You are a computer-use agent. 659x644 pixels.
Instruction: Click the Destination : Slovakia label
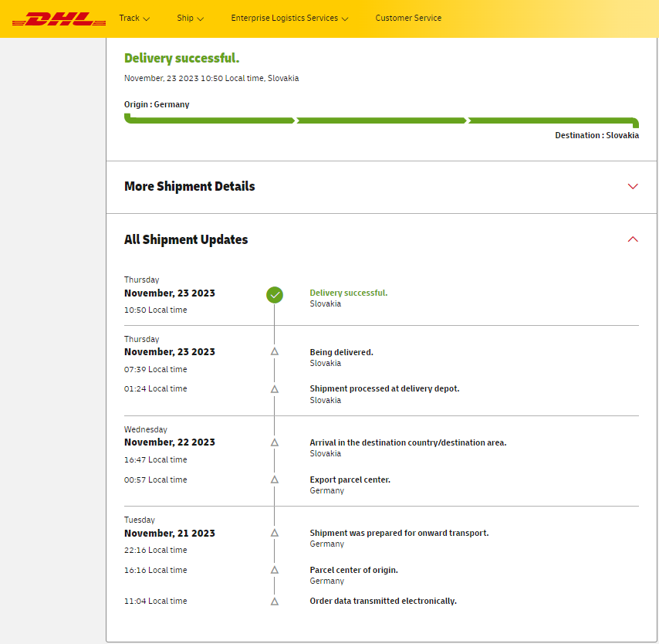[x=596, y=135]
